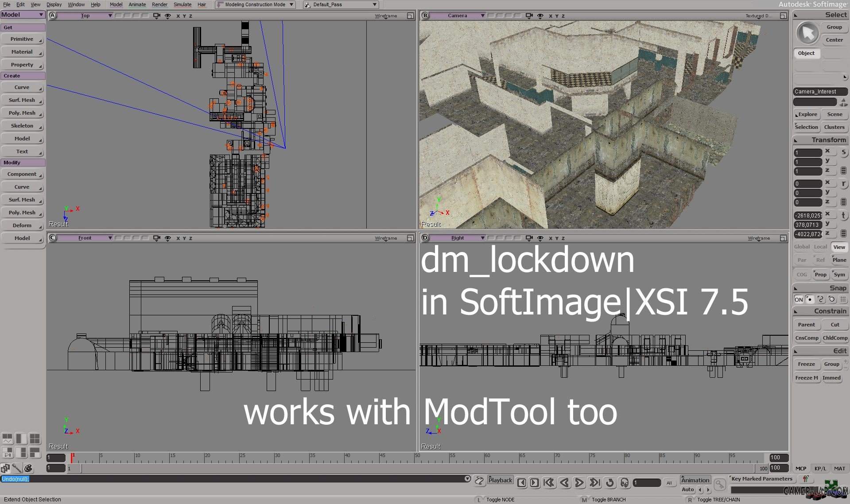Click play backward button
850x504 pixels.
(x=564, y=483)
